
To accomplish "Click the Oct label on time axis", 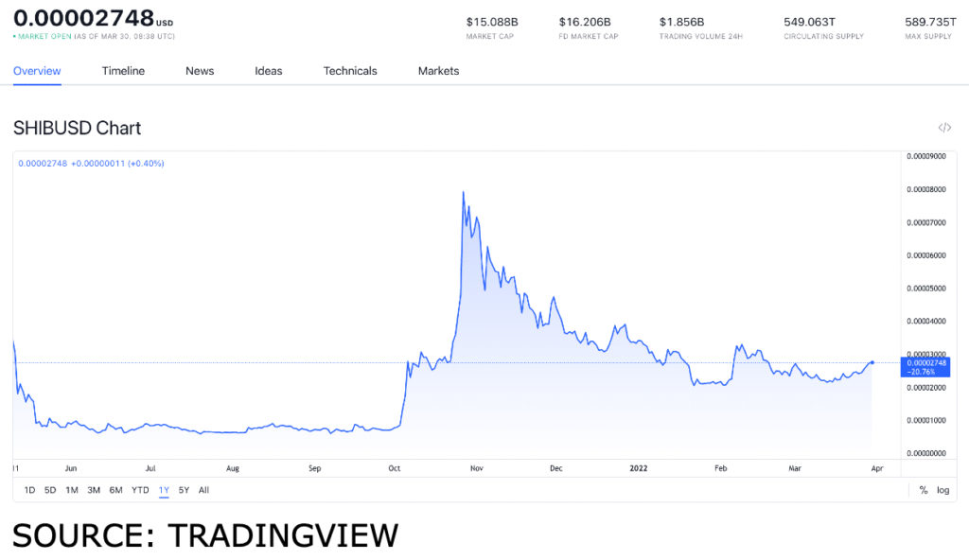I will 395,468.
